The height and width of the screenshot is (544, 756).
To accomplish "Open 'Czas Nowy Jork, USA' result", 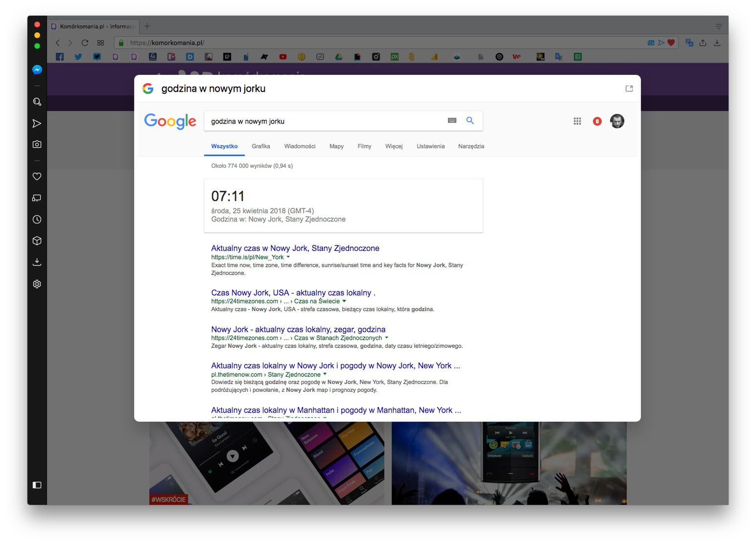I will (x=293, y=293).
